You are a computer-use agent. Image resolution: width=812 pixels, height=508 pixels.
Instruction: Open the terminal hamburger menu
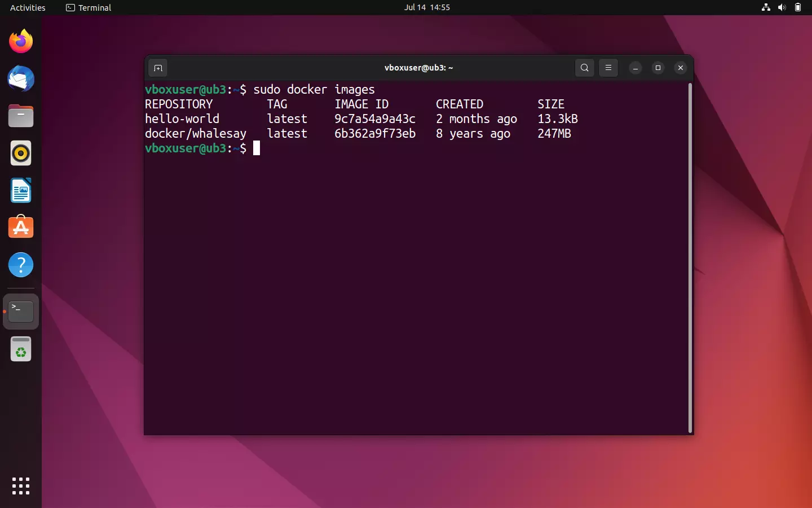pyautogui.click(x=608, y=68)
